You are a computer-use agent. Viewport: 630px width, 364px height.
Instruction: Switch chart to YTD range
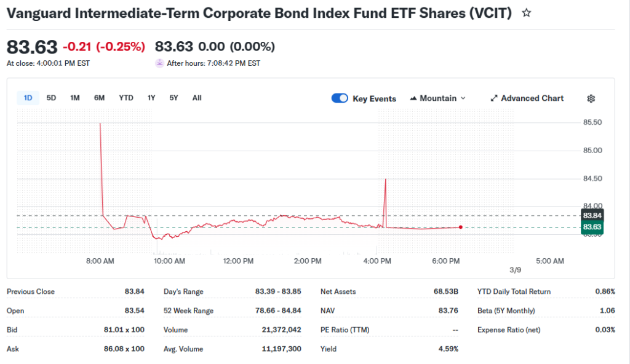coord(126,98)
